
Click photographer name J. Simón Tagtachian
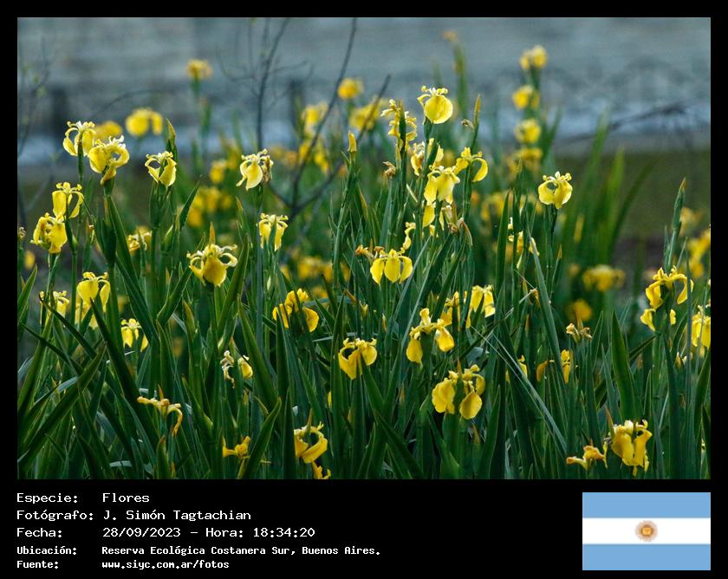coord(176,515)
